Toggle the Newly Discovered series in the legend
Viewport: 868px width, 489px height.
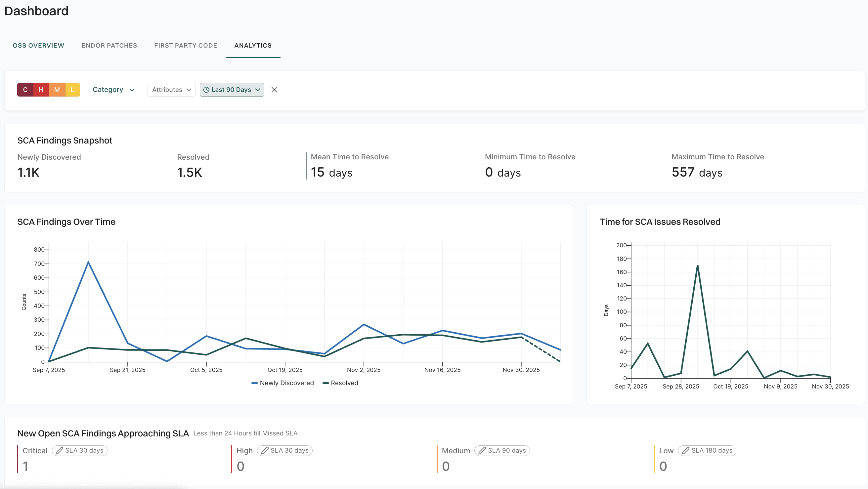tap(283, 383)
